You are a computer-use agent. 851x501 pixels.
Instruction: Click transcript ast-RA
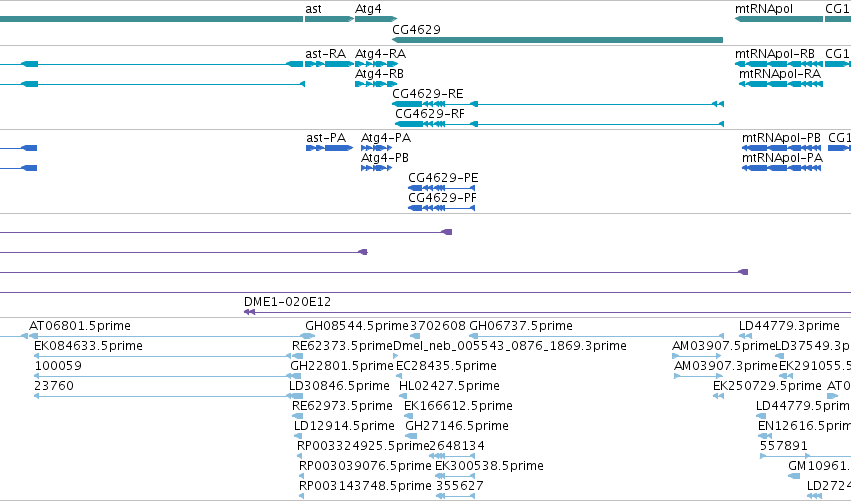coord(329,64)
